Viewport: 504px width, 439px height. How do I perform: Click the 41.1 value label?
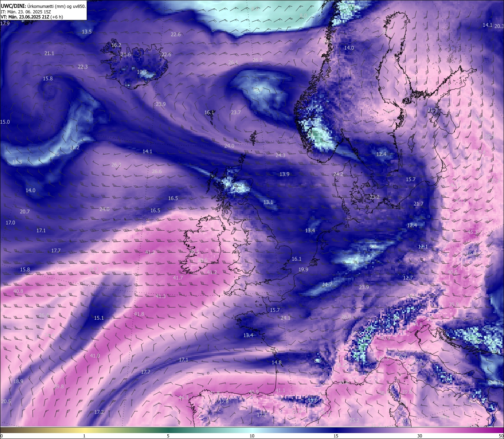[x=280, y=391]
